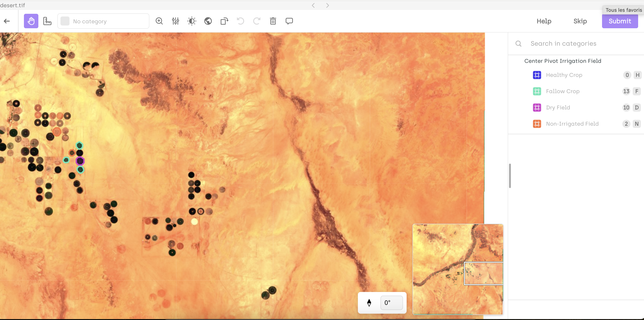Screen dimensions: 644x320
Task: Click the Skip button
Action: click(x=580, y=21)
